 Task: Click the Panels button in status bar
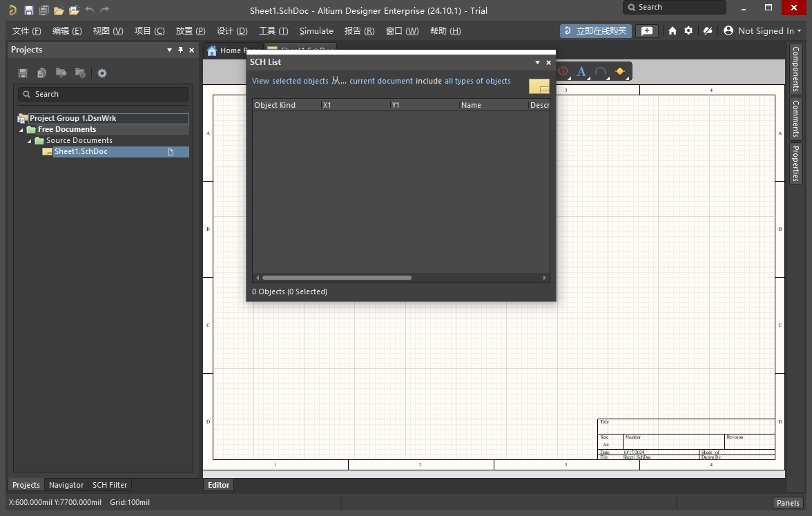click(788, 503)
